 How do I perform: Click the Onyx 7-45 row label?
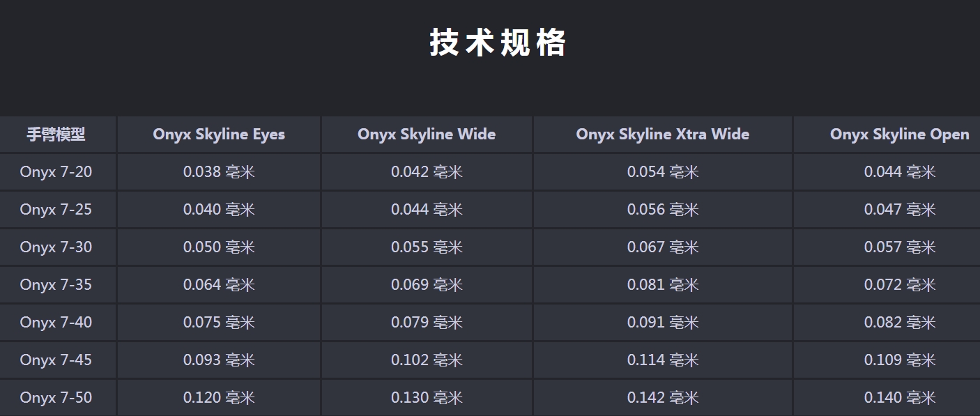56,360
